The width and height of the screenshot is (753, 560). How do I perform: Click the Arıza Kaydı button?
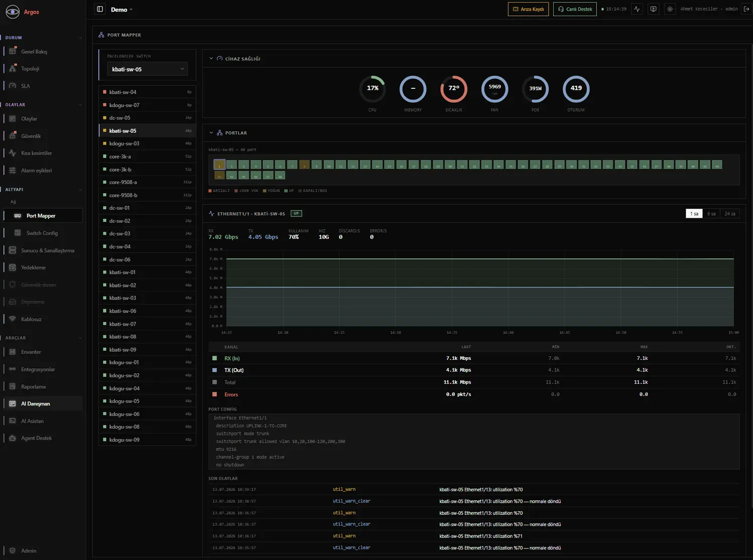528,9
